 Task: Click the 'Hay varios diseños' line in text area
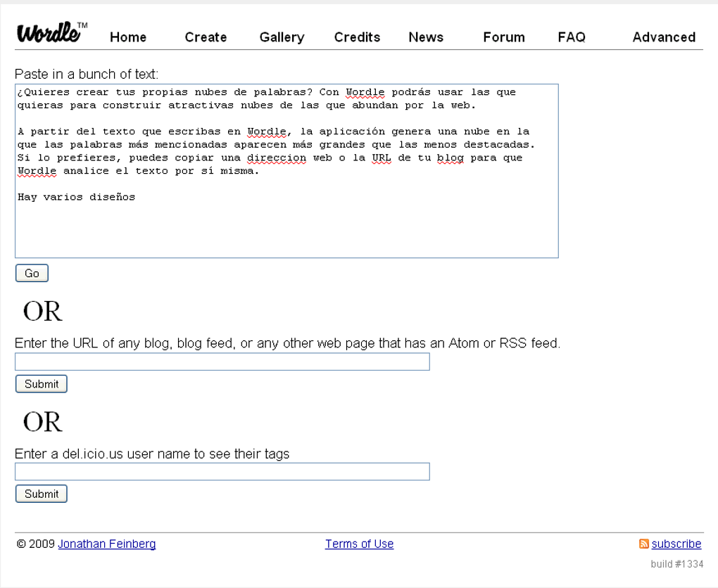pyautogui.click(x=77, y=197)
